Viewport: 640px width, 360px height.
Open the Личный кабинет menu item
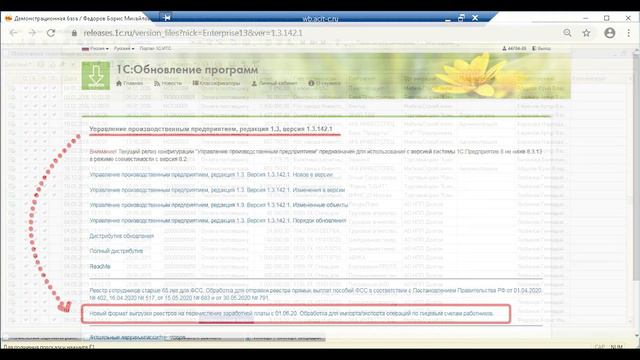click(274, 83)
